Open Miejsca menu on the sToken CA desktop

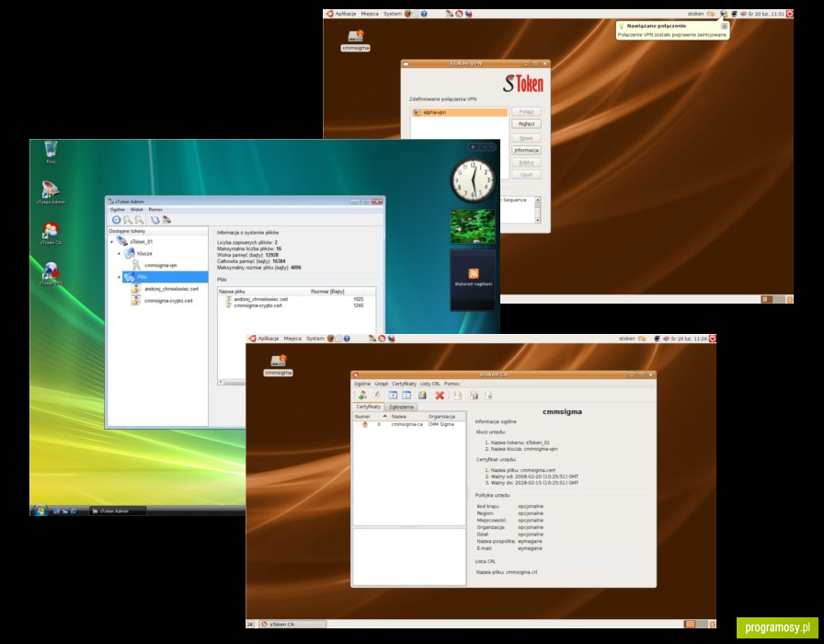point(292,339)
